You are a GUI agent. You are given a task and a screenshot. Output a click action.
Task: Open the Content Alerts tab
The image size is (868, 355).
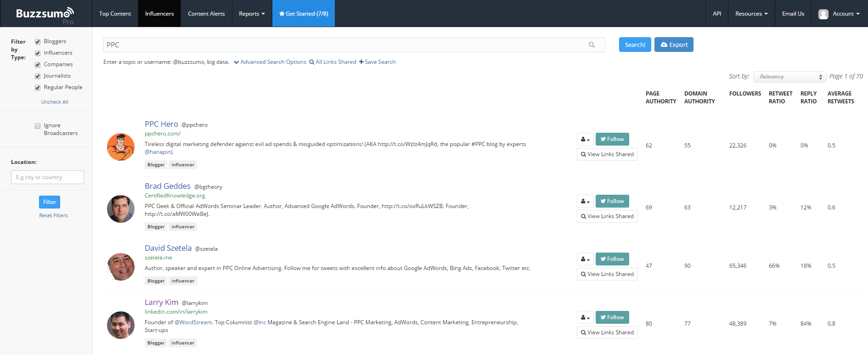point(206,14)
